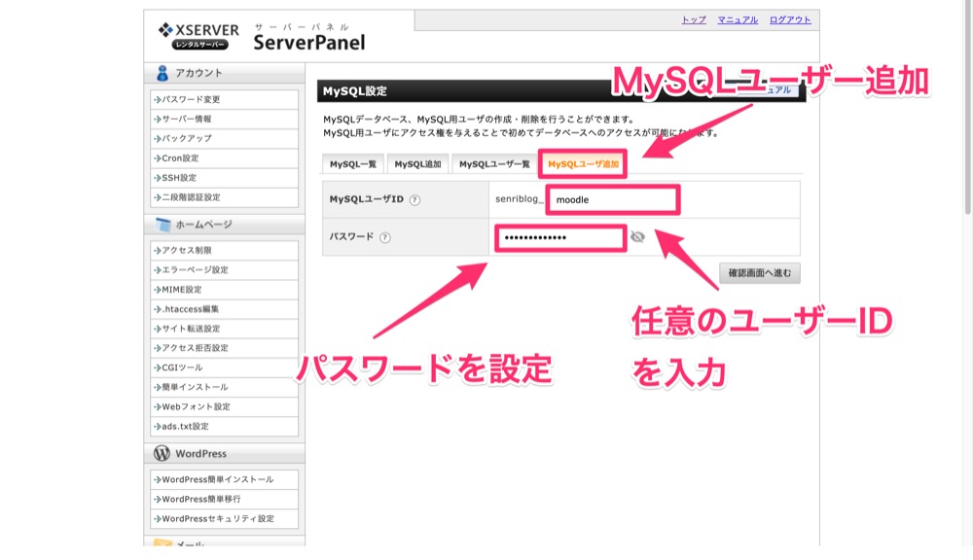Go to MIME設定
973x560 pixels.
pos(224,290)
